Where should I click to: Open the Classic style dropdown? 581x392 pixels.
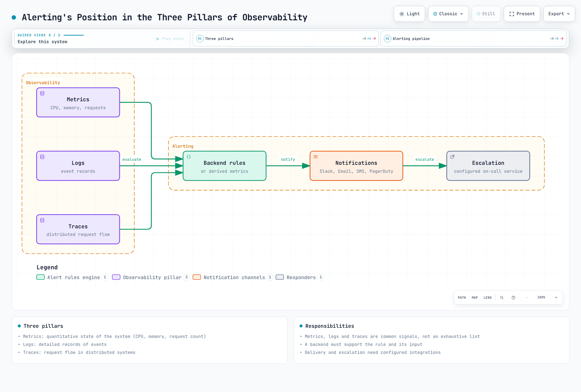click(448, 14)
